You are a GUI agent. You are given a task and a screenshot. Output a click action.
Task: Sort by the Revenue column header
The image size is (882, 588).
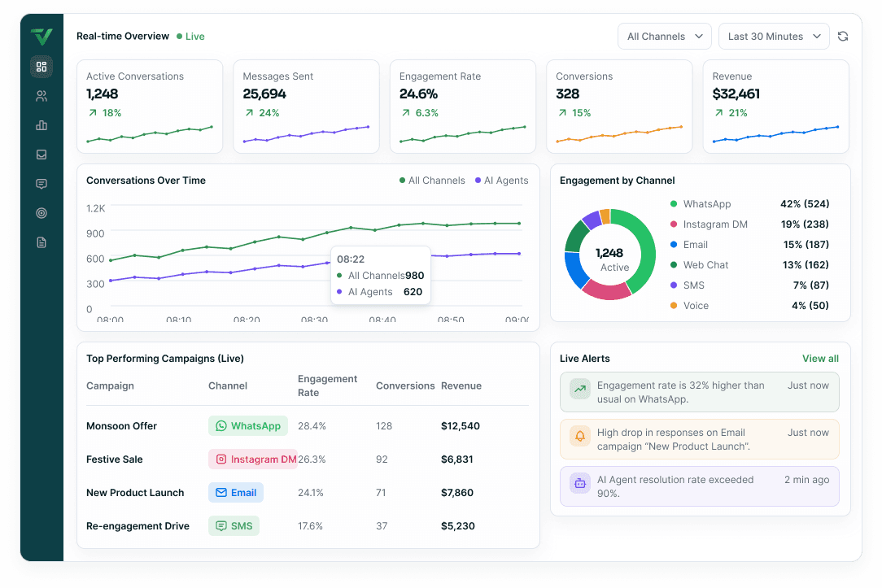tap(461, 385)
